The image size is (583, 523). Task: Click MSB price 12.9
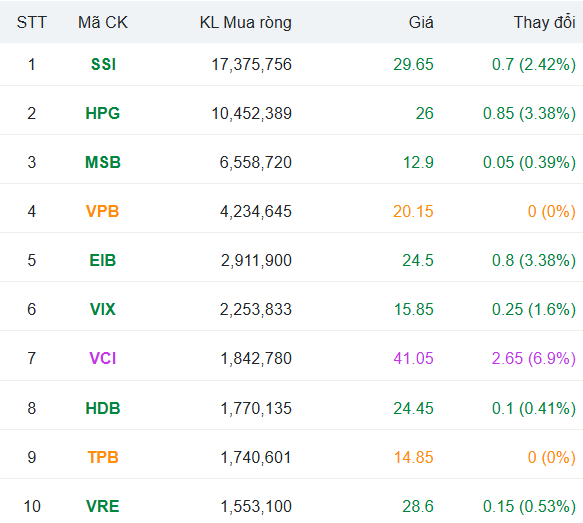point(418,162)
